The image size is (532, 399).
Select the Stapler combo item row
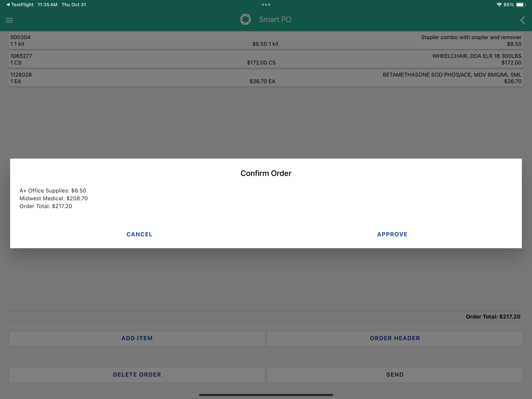[266, 41]
